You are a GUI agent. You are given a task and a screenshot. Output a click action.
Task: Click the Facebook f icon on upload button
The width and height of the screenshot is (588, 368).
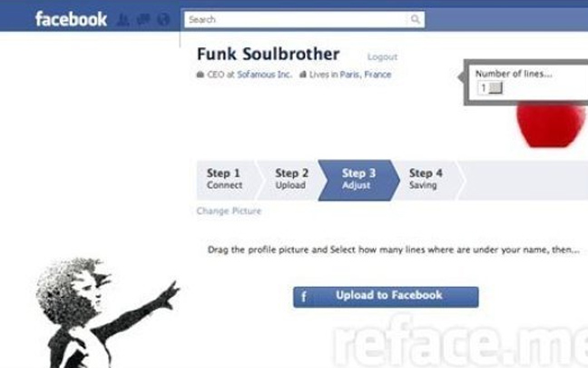click(304, 297)
